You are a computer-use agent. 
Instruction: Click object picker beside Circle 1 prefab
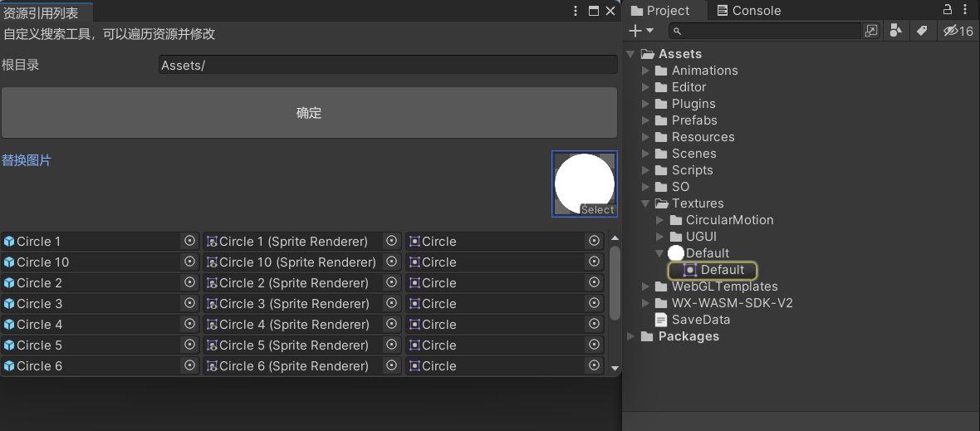point(190,241)
